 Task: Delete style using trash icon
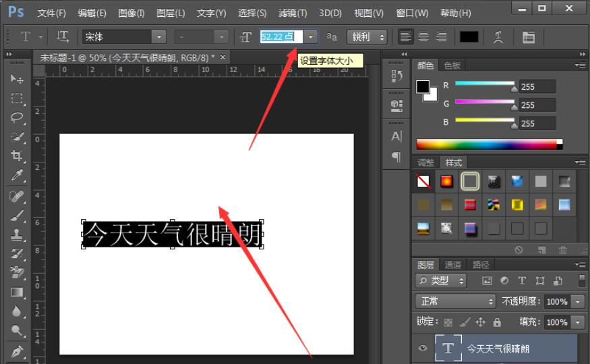pos(563,249)
